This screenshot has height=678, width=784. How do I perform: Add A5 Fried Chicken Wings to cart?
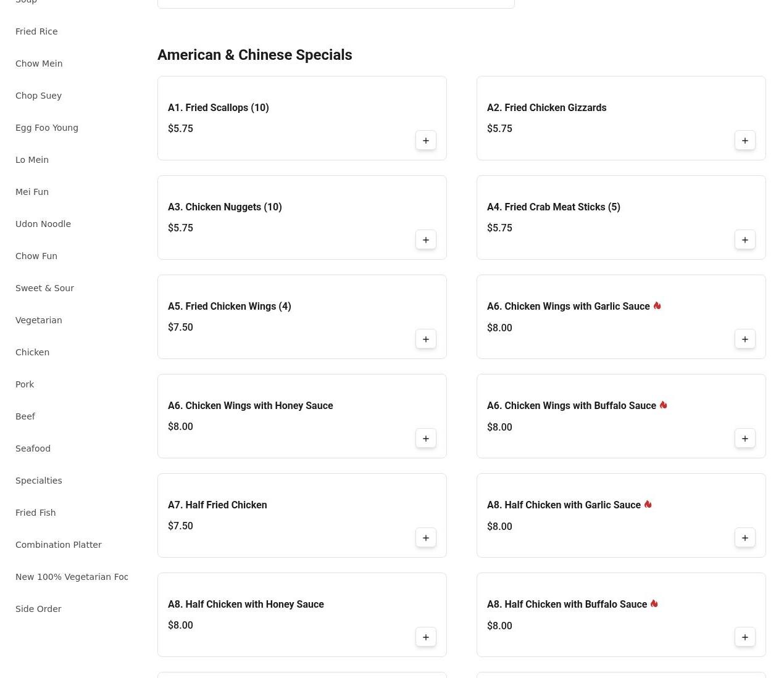(425, 339)
